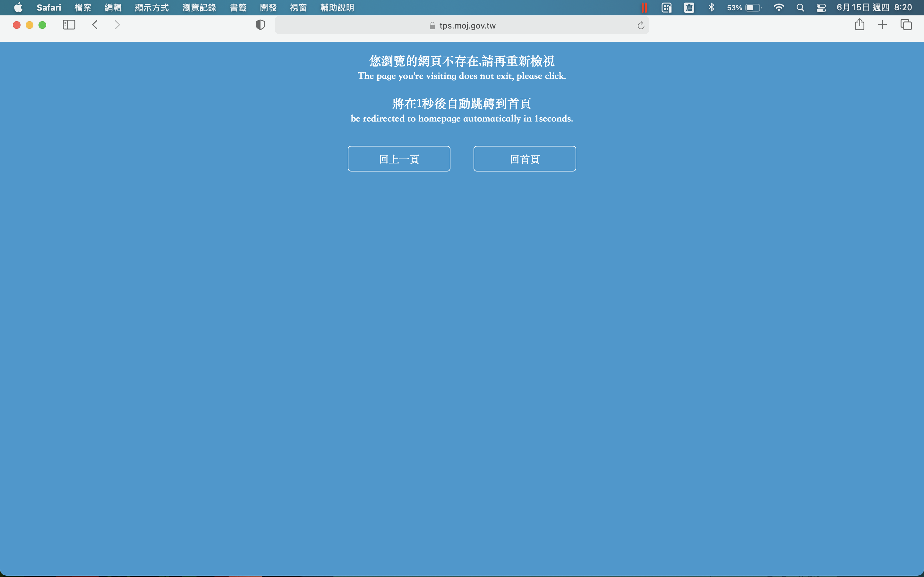This screenshot has width=924, height=577.
Task: Click the Safari application menu
Action: 47,7
